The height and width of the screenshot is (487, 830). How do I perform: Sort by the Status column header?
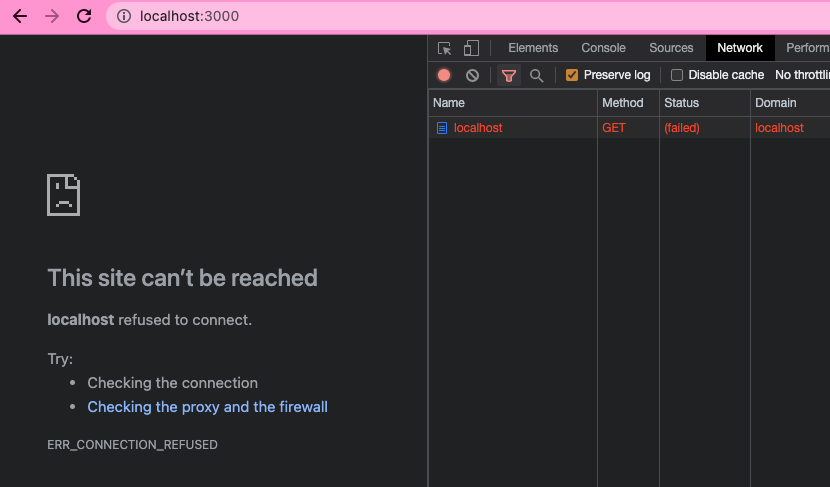coord(705,103)
